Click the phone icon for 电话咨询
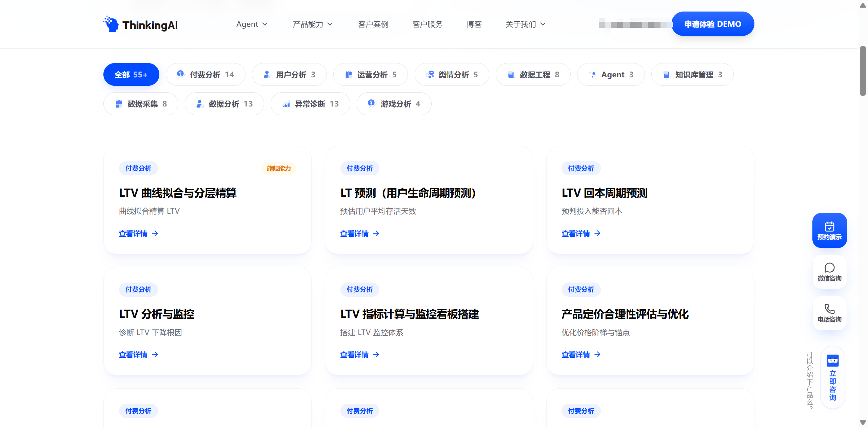This screenshot has height=428, width=868. 829,309
